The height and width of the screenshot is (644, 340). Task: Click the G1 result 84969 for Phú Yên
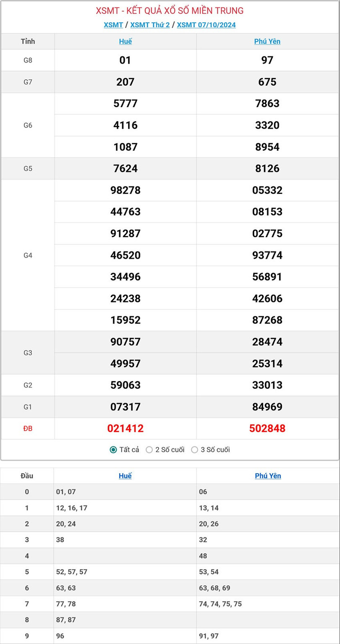coord(267,407)
